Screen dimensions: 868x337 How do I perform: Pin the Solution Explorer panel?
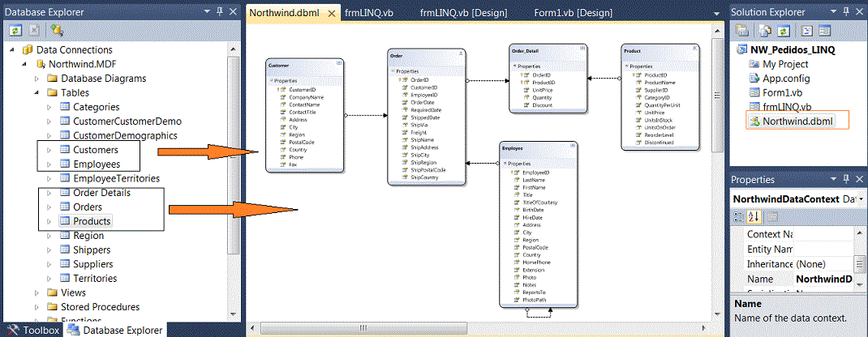(844, 11)
